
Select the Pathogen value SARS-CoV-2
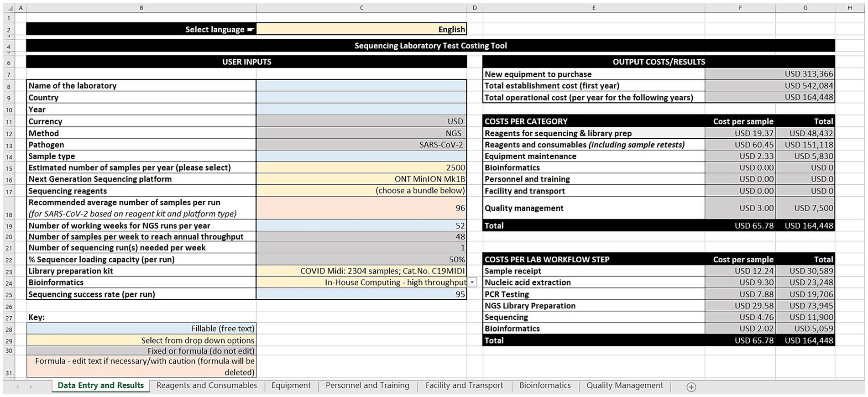coord(361,145)
